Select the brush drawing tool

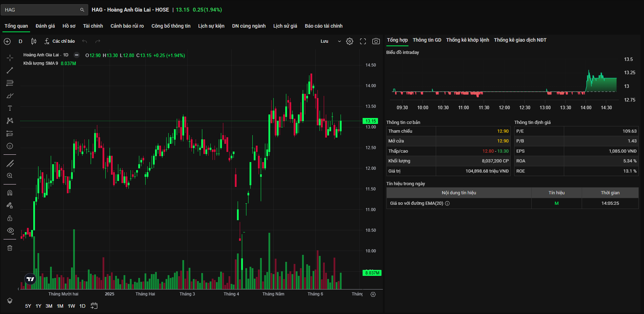10,96
